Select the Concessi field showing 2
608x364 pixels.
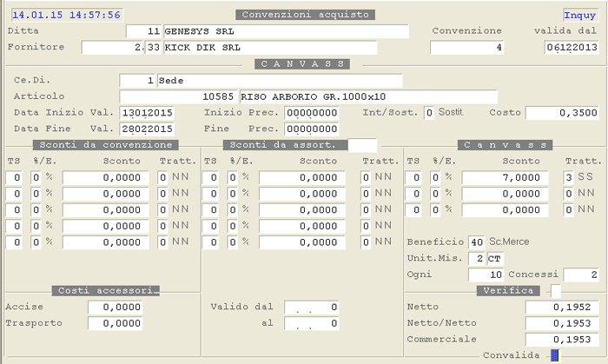tap(581, 275)
